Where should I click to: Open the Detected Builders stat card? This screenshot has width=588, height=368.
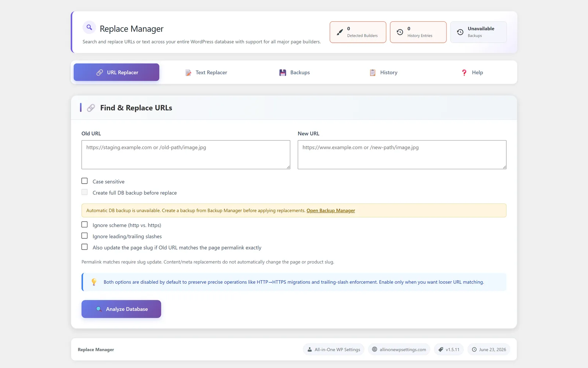358,32
